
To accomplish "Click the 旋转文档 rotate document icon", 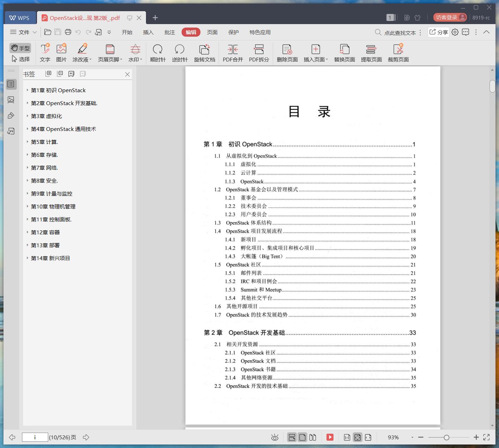I will pyautogui.click(x=205, y=53).
